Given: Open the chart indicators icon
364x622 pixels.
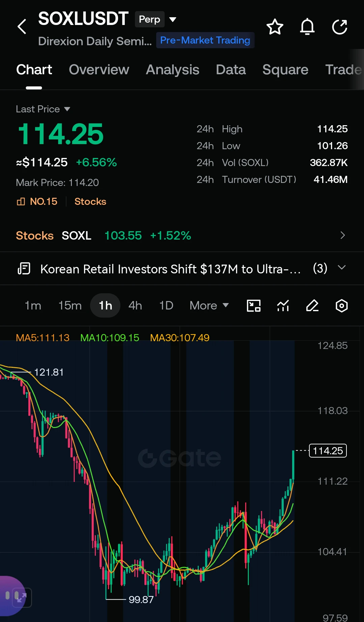Looking at the screenshot, I should point(283,306).
